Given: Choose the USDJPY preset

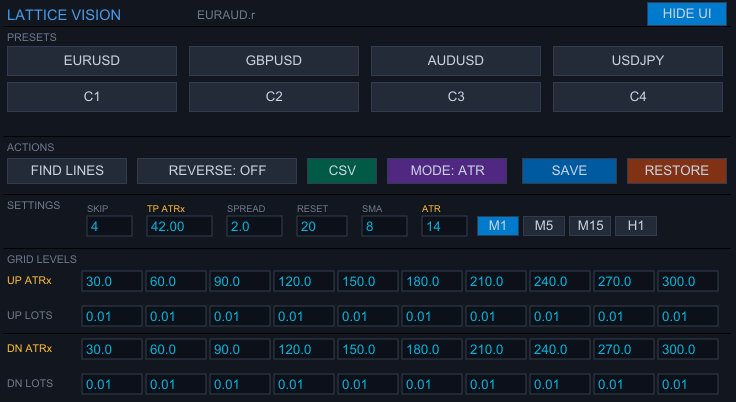Looking at the screenshot, I should tap(638, 61).
